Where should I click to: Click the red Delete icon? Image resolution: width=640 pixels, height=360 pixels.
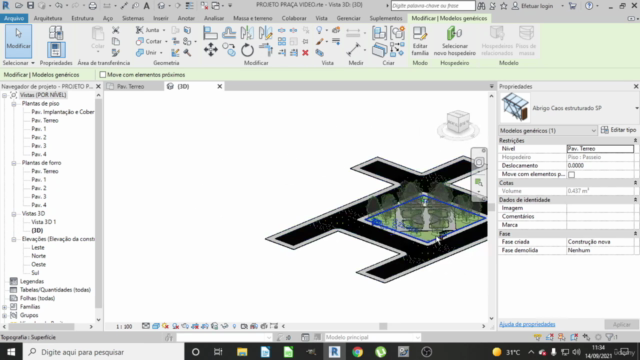[305, 53]
